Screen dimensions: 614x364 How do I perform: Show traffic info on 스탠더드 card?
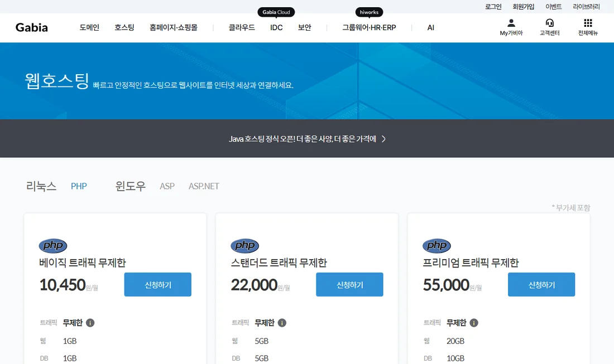282,323
